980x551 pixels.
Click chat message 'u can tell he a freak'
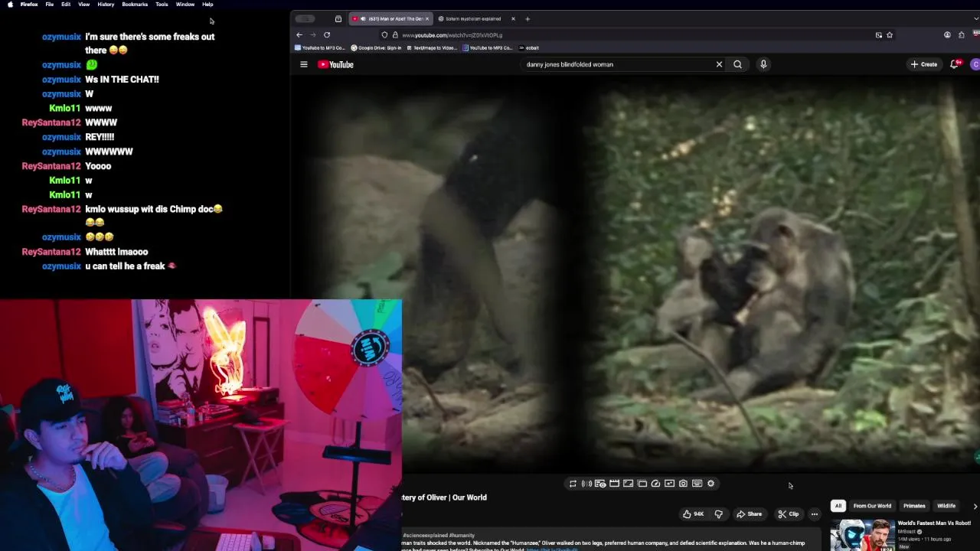point(130,266)
